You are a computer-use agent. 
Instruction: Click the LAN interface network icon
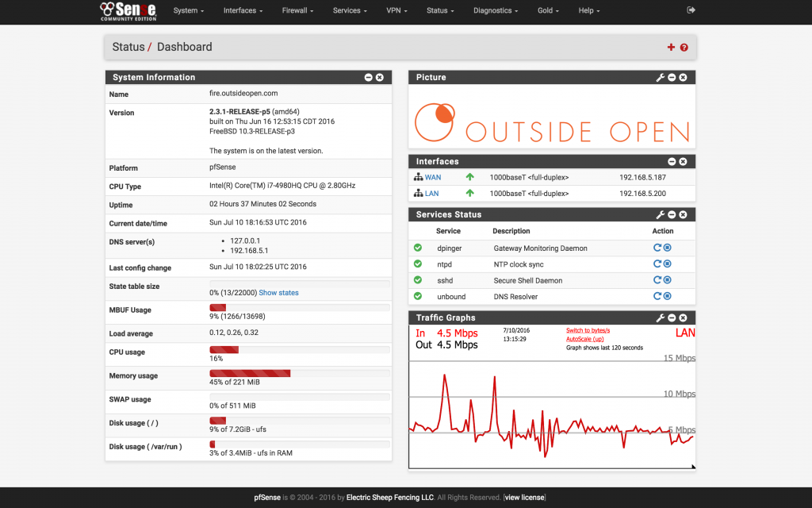[418, 194]
